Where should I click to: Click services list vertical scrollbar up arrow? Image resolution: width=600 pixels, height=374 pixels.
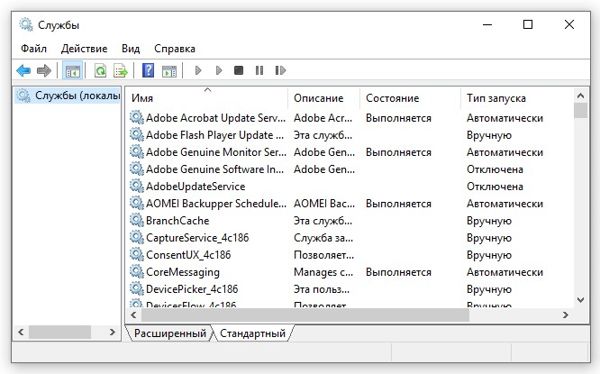point(580,96)
